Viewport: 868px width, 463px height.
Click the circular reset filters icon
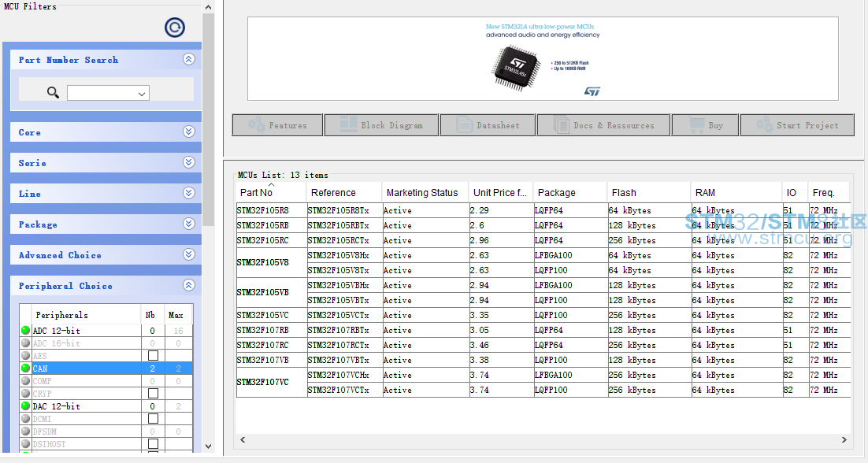click(x=175, y=28)
